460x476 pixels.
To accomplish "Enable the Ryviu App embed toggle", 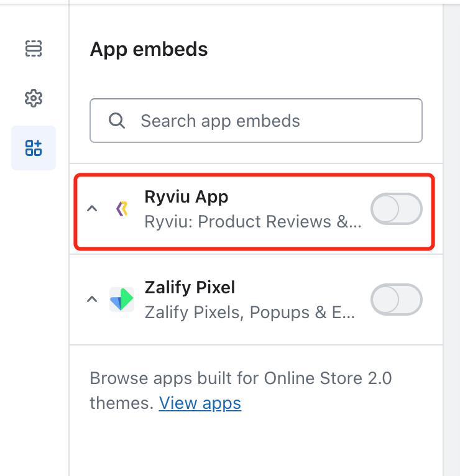I will click(x=396, y=209).
